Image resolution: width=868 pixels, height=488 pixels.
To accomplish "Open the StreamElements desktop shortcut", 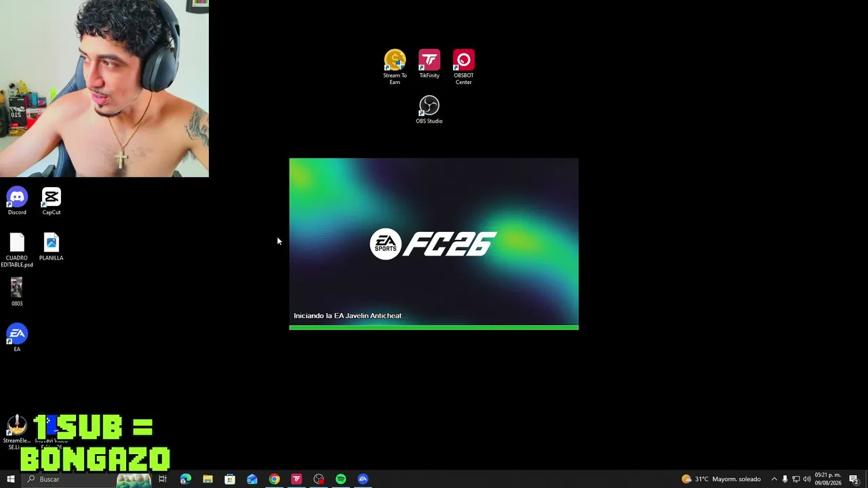I will [x=16, y=433].
